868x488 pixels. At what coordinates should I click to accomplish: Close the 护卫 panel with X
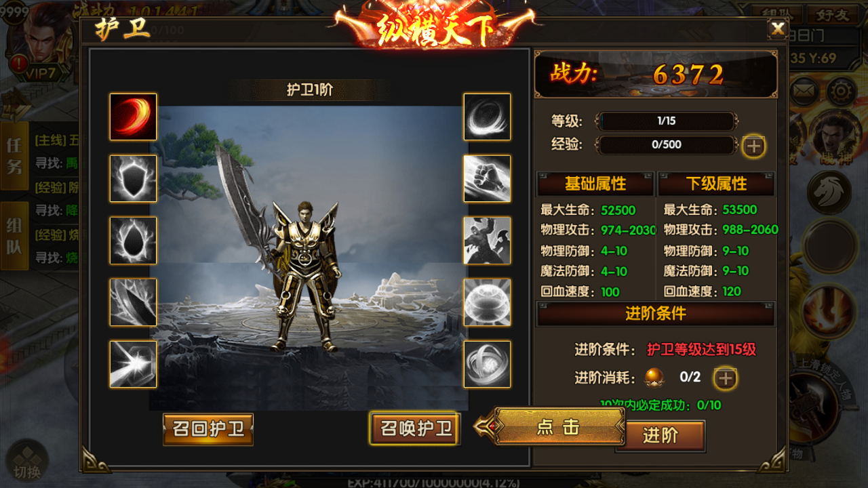tap(778, 28)
